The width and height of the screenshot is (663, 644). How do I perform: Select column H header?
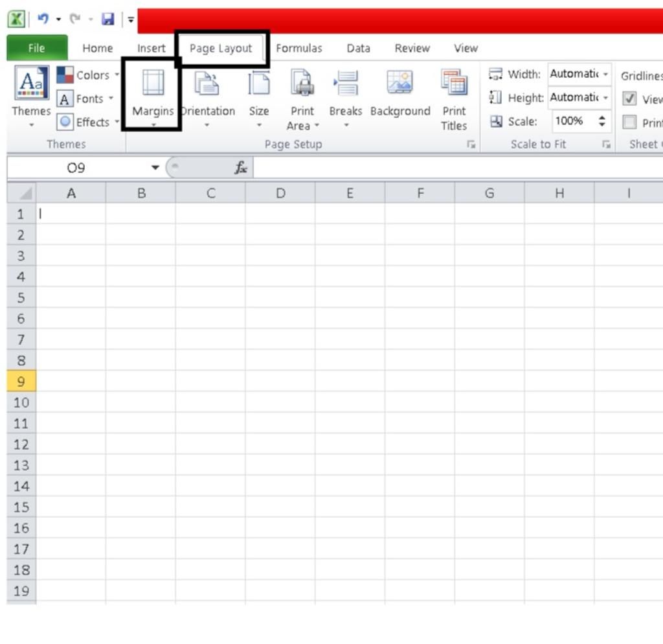pos(559,193)
